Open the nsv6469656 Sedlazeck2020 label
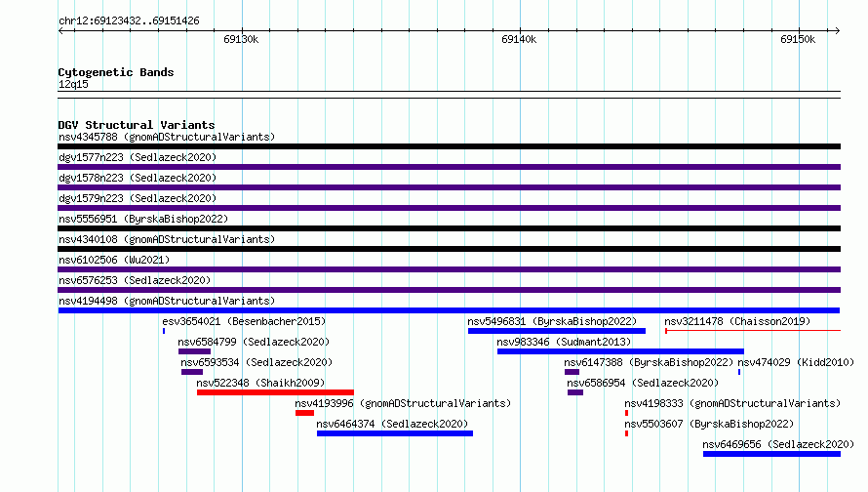The width and height of the screenshot is (868, 492). coord(778,444)
